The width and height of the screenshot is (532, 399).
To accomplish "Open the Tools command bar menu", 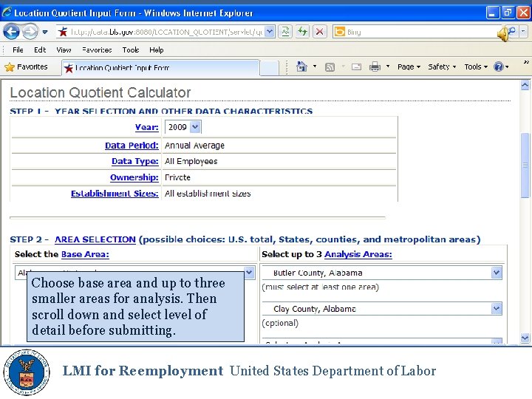I will (476, 66).
